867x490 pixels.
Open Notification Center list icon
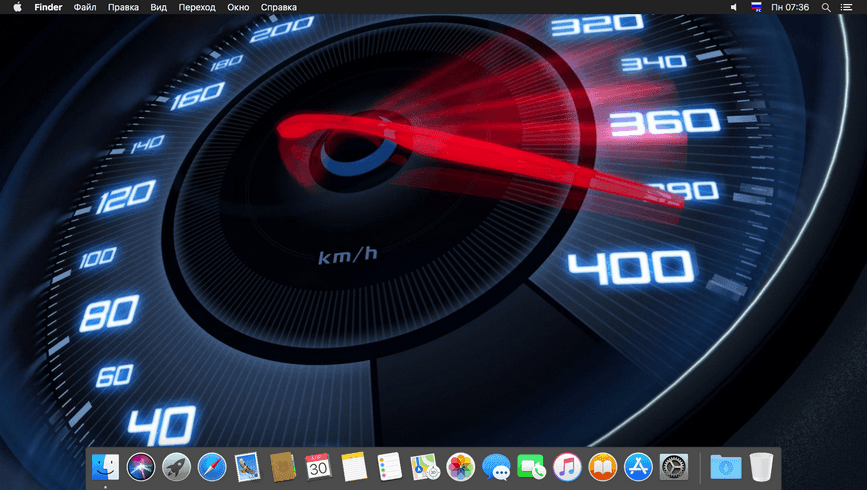[x=847, y=7]
